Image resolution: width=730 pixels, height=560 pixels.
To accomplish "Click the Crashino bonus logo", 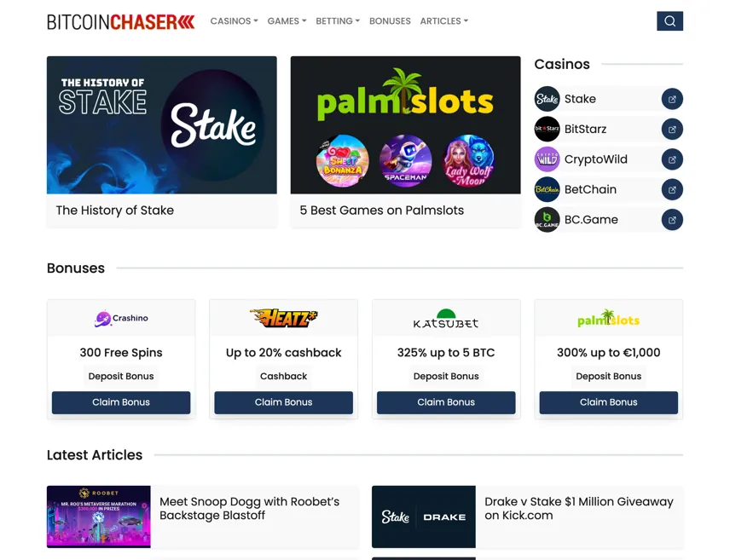I will click(x=121, y=319).
